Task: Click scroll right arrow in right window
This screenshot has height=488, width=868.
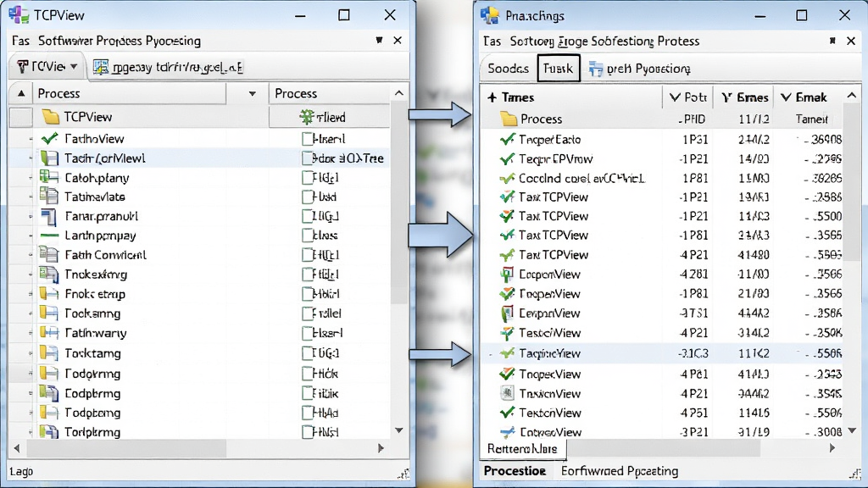Action: tap(832, 449)
